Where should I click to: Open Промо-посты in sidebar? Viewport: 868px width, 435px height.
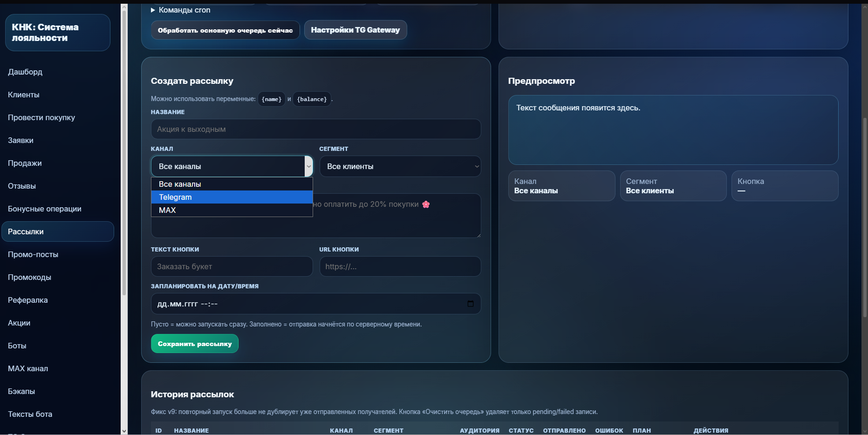tap(33, 254)
